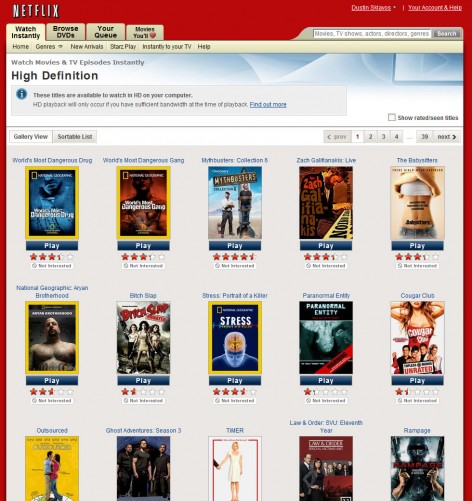Open the Mythbusters: Collection 6 title link
Image resolution: width=472 pixels, height=501 pixels.
click(x=235, y=160)
